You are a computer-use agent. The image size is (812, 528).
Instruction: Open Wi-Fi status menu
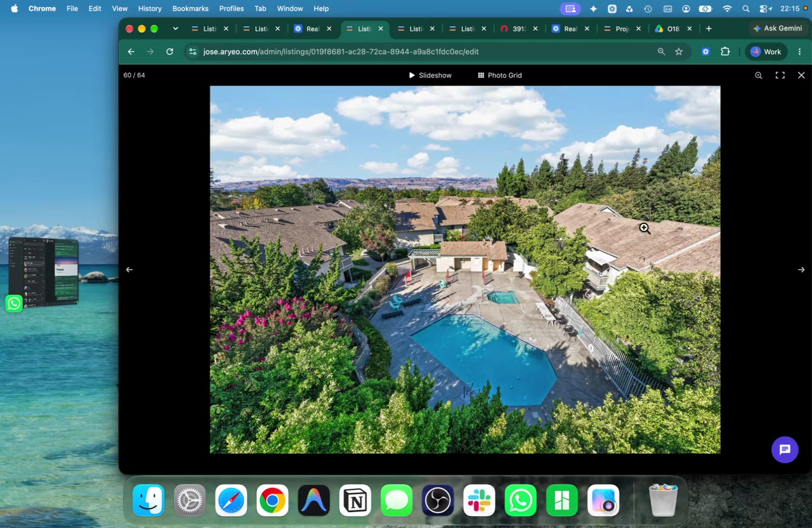click(727, 8)
